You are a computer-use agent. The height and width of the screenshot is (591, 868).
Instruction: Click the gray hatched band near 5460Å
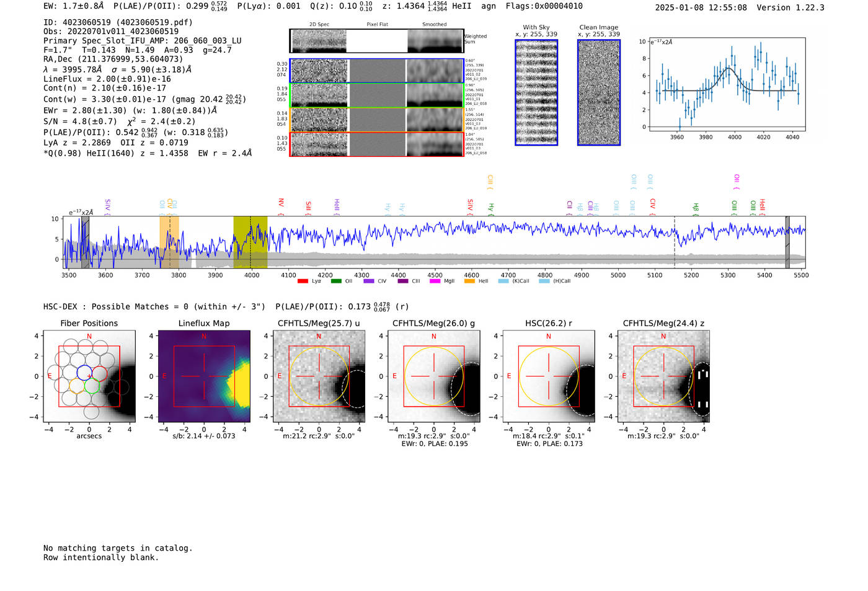pyautogui.click(x=787, y=242)
